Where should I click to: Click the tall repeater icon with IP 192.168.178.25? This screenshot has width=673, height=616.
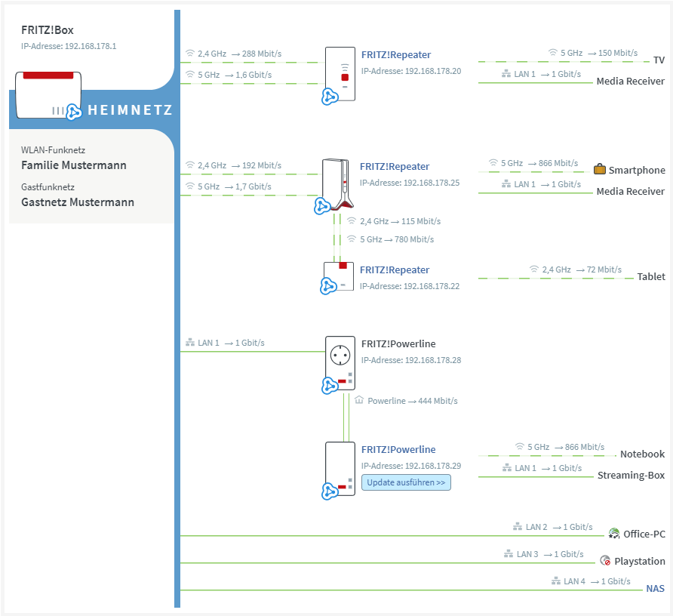click(x=337, y=184)
